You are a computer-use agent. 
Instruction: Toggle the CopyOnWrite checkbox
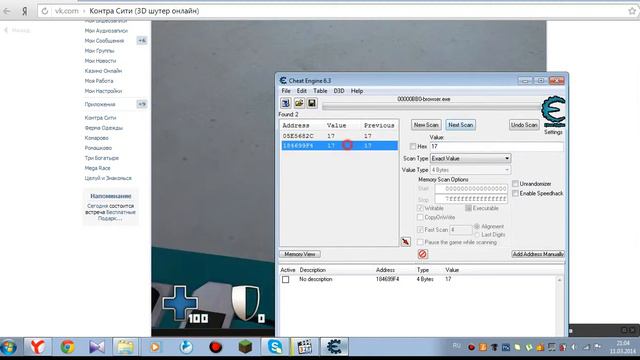pos(420,217)
